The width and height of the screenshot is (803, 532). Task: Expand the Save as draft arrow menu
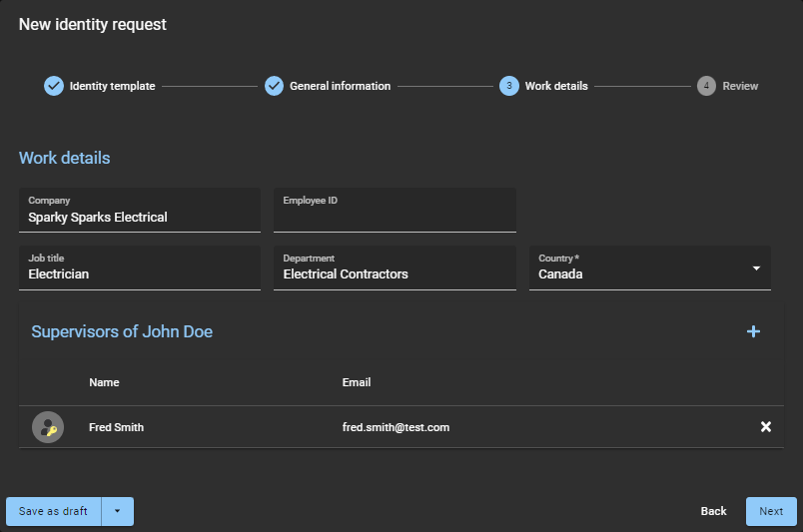(117, 511)
